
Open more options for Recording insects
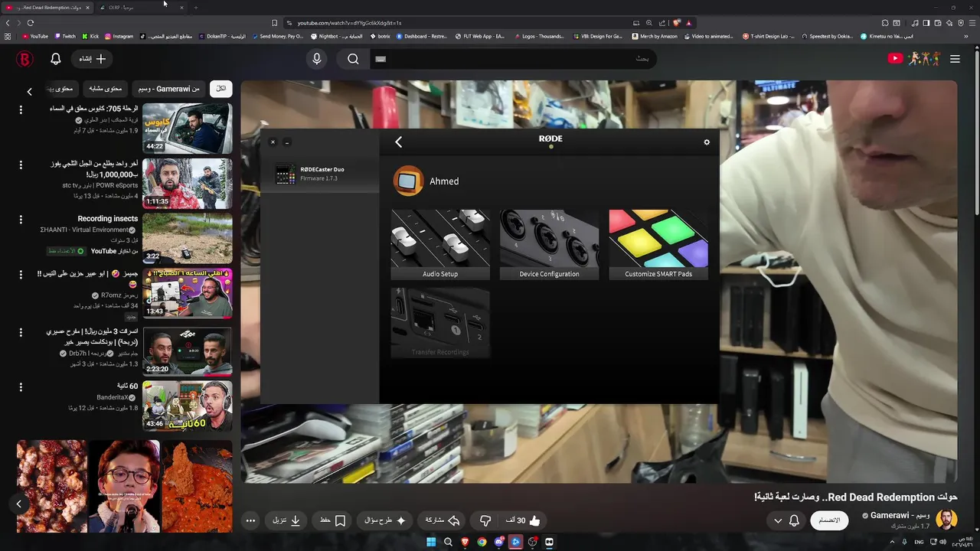pos(21,220)
